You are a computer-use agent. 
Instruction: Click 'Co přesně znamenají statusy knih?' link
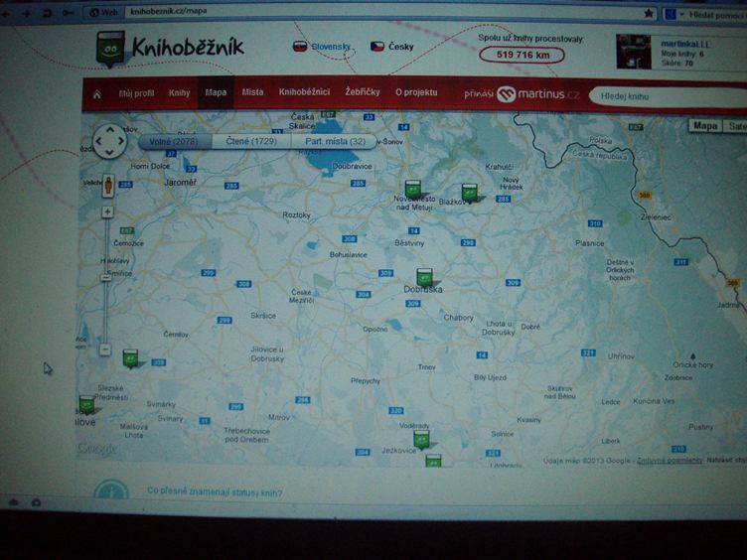point(215,491)
